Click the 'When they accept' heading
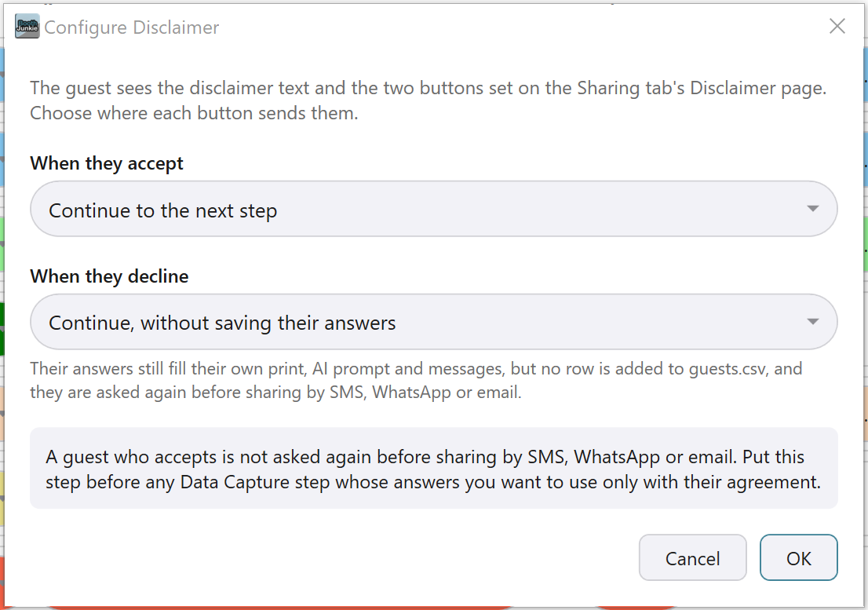868x610 pixels. pos(106,164)
